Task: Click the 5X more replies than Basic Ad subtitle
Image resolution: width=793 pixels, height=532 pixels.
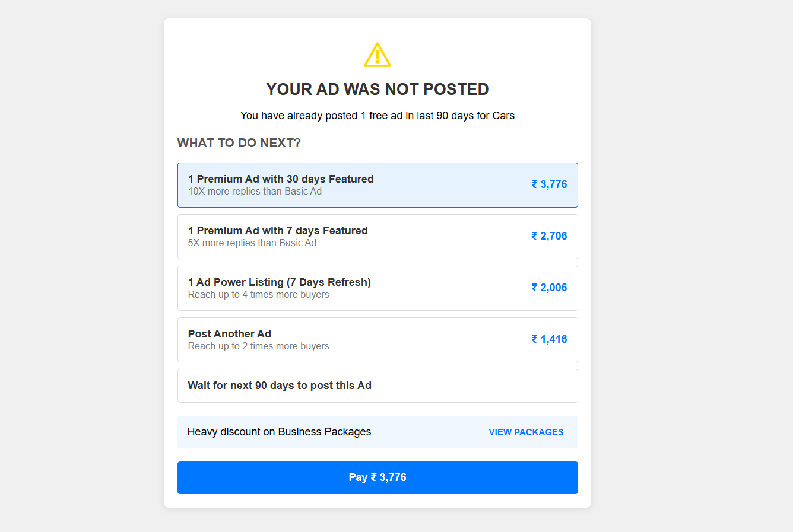Action: tap(252, 243)
